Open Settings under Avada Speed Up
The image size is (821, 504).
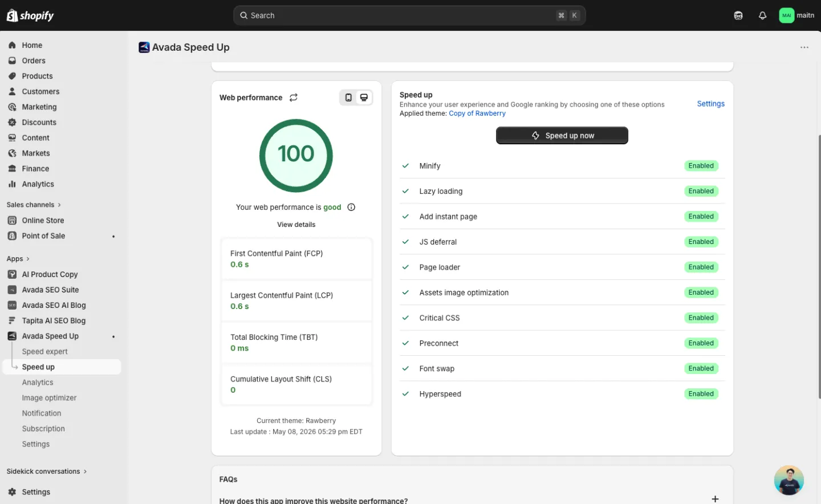(x=36, y=444)
